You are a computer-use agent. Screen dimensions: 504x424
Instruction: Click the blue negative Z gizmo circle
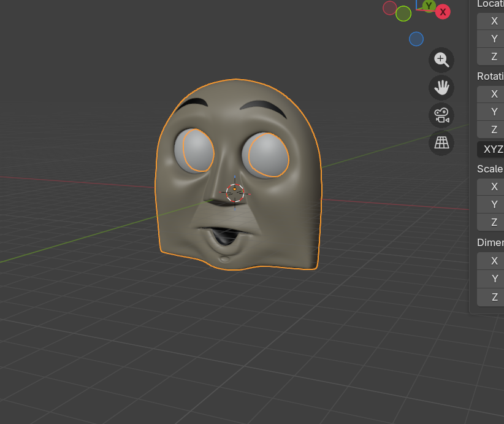416,39
